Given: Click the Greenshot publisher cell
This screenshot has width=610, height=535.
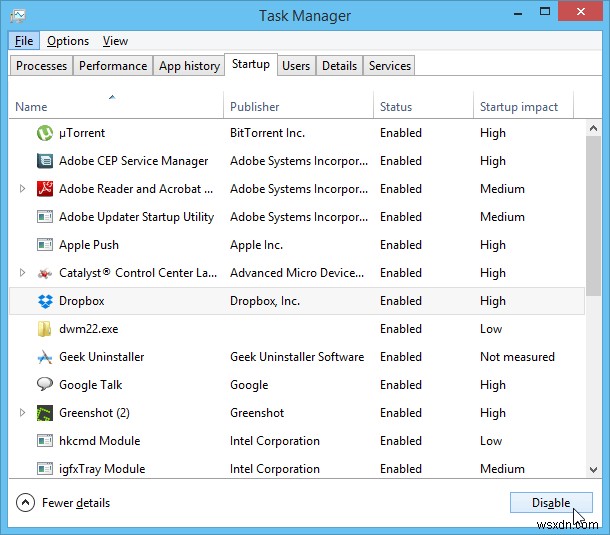Looking at the screenshot, I should point(257,413).
